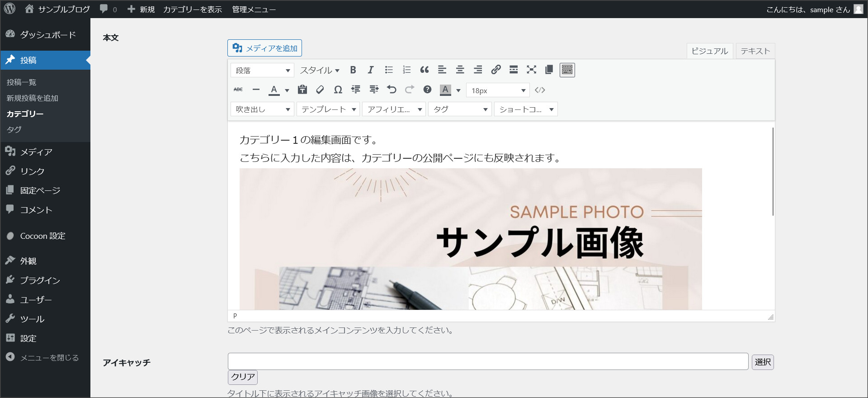Apply italic formatting
Image resolution: width=868 pixels, height=398 pixels.
pos(371,70)
